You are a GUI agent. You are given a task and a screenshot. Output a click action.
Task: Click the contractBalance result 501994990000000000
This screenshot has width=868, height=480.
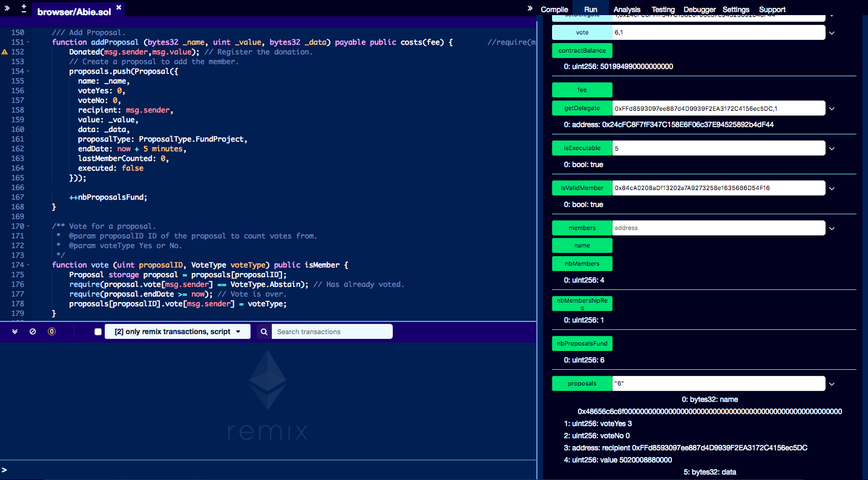618,67
